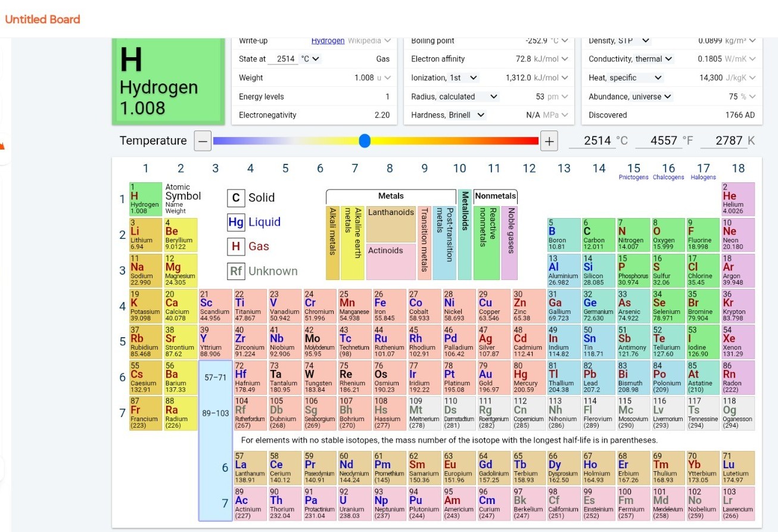
Task: Click the Unknown state legend box 'Rf'
Action: point(236,271)
